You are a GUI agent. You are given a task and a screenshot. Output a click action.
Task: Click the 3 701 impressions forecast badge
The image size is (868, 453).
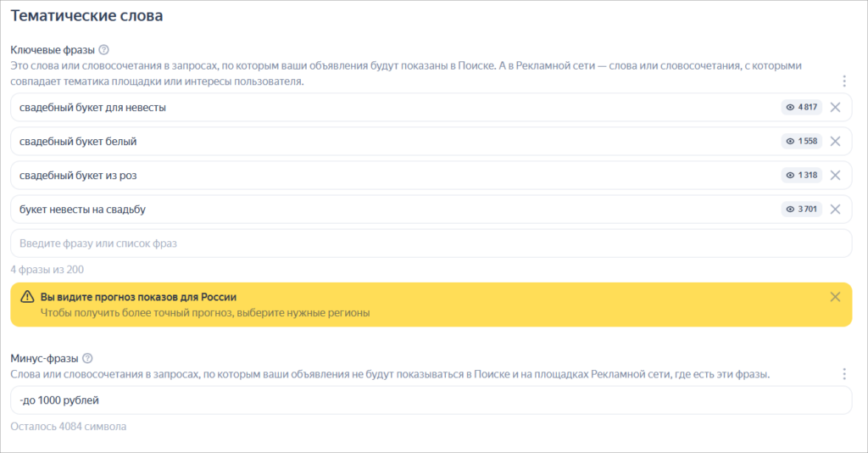(x=801, y=210)
